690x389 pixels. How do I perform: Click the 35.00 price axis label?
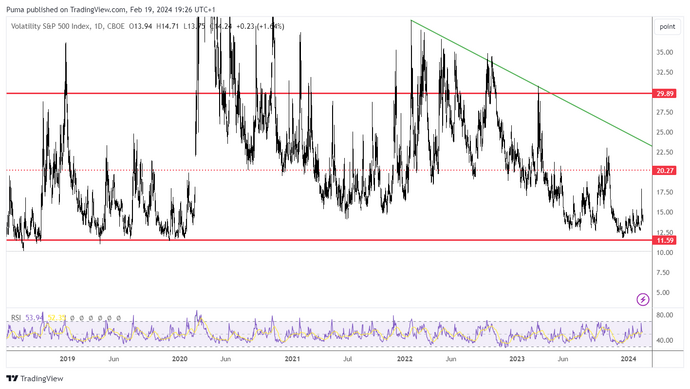664,52
